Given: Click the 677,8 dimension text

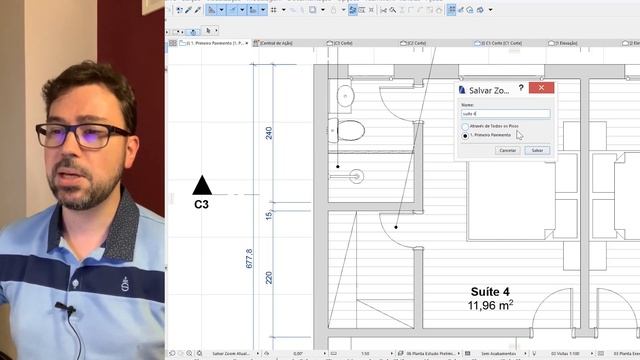Looking at the screenshot, I should coord(249,259).
